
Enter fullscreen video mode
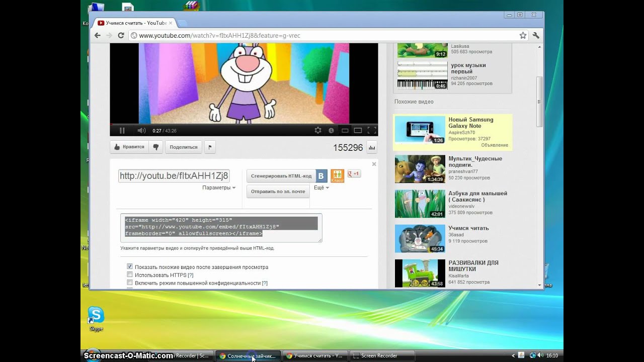[372, 131]
